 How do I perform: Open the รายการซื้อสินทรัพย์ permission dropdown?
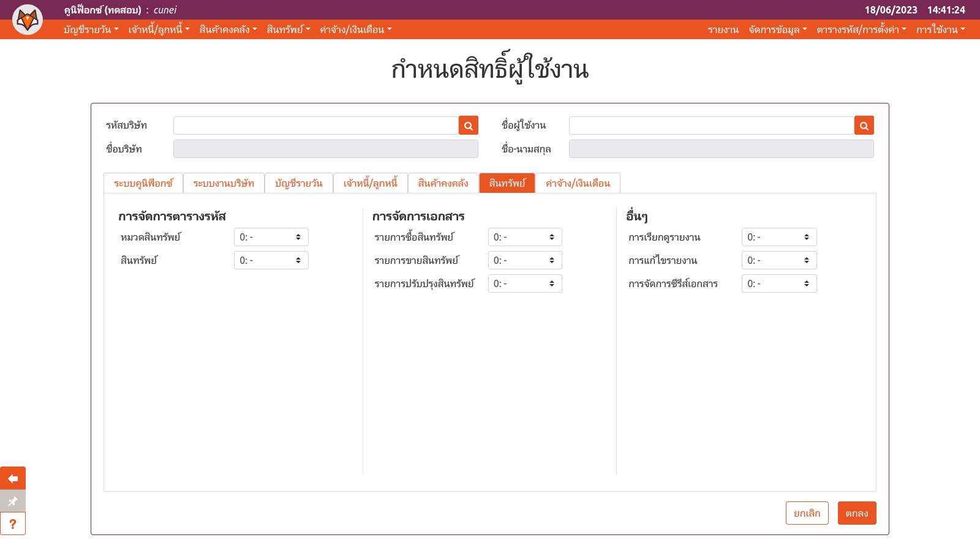coord(524,237)
